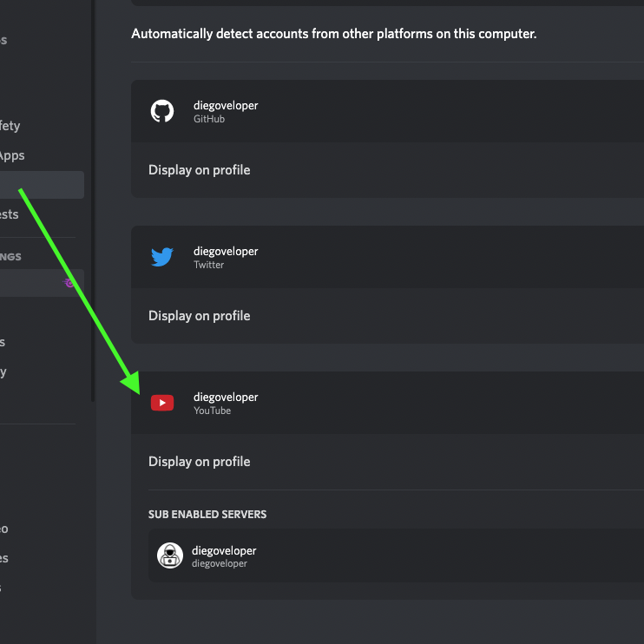Open the sidebar item ending in Apps
Screen dimensions: 644x644
coord(12,155)
